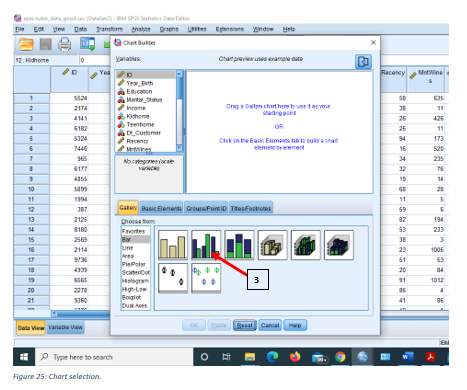Image resolution: width=467 pixels, height=390 pixels.
Task: Toggle the Chart Builder side panel button
Action: pyautogui.click(x=363, y=62)
